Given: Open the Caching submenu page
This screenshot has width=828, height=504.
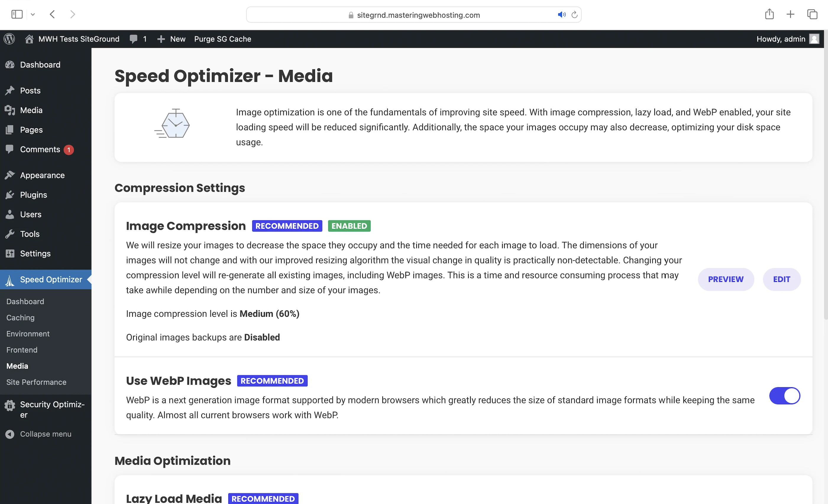Looking at the screenshot, I should point(20,318).
